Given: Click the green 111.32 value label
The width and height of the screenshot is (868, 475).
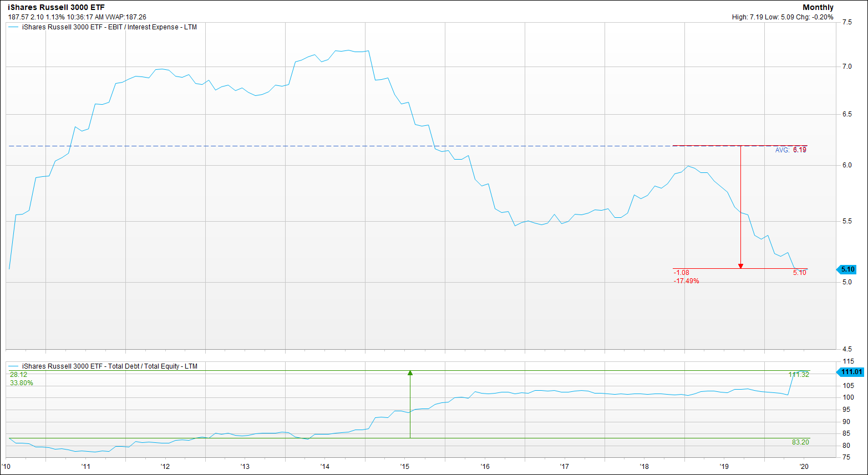Looking at the screenshot, I should point(799,375).
